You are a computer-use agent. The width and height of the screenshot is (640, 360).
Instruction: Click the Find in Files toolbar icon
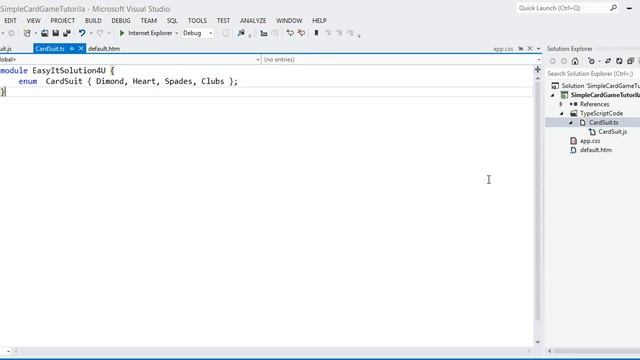point(241,33)
